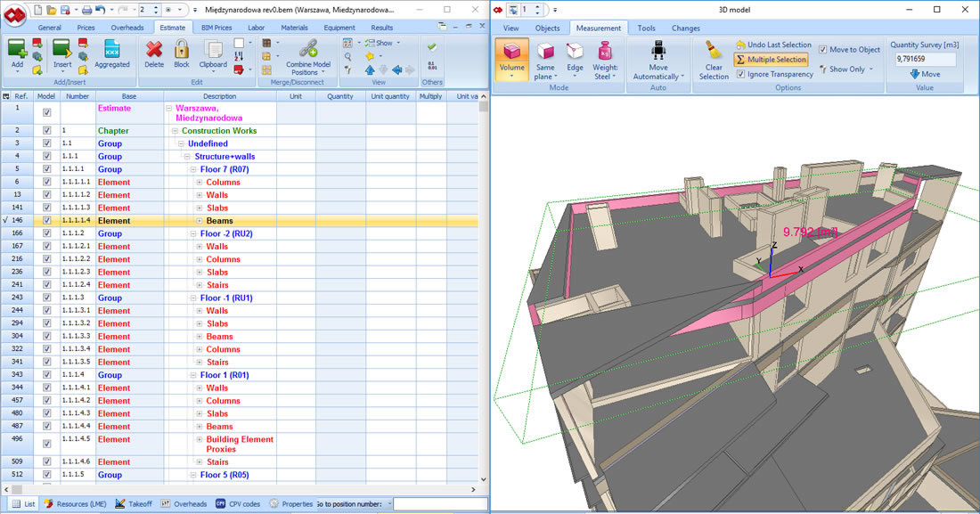The width and height of the screenshot is (980, 514).
Task: Uncheck the Model box for Beams row
Action: [47, 221]
